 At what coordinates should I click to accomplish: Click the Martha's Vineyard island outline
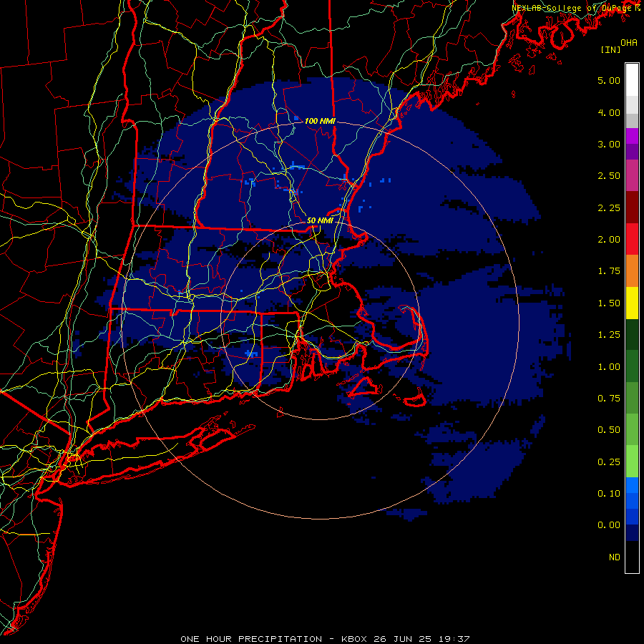pyautogui.click(x=365, y=387)
